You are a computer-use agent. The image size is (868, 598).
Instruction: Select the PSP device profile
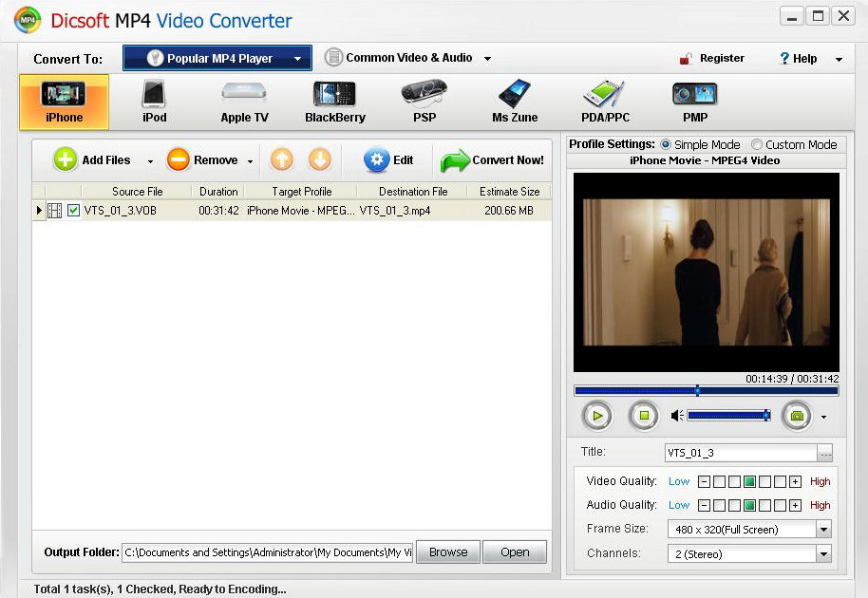[425, 103]
